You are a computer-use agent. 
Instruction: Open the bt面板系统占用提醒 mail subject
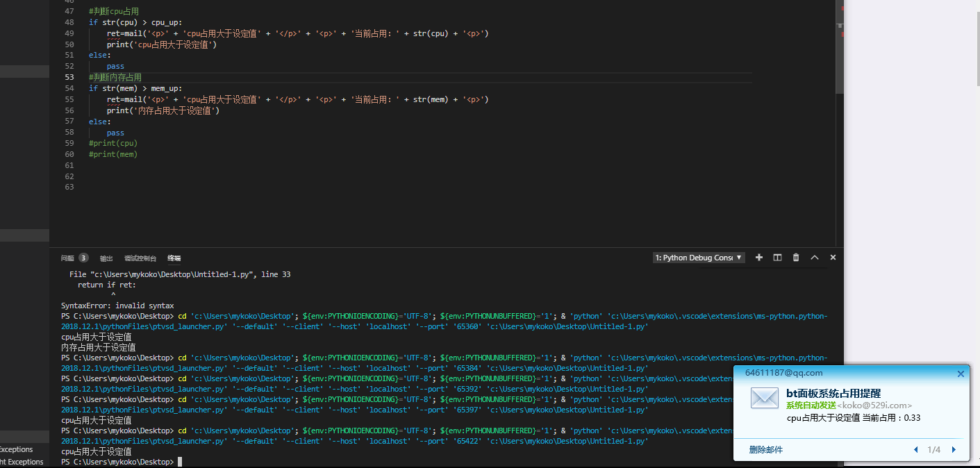833,393
